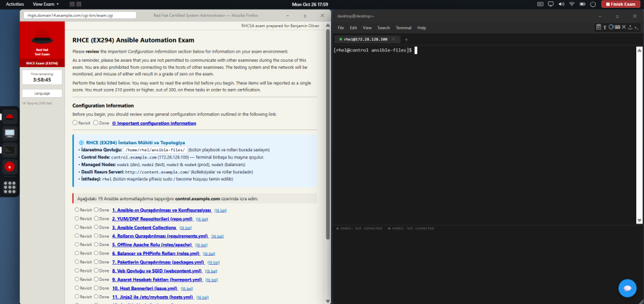Click the blue refresh circle icon in the terminal toolbar

click(611, 27)
